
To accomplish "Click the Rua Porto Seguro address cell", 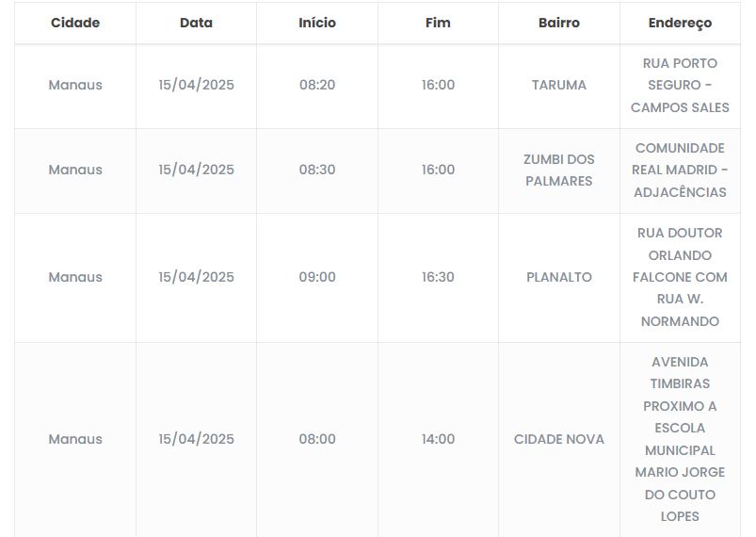I will [680, 85].
